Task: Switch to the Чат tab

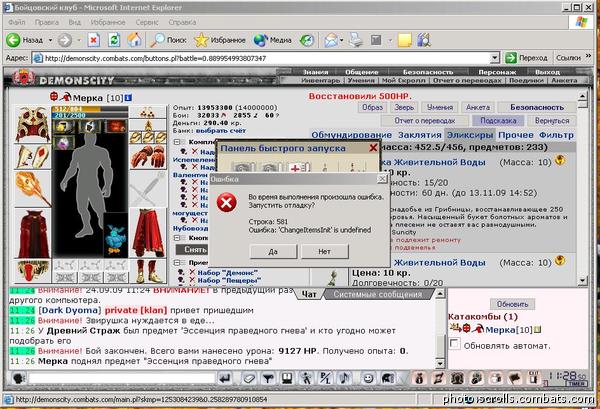Action: pos(309,294)
